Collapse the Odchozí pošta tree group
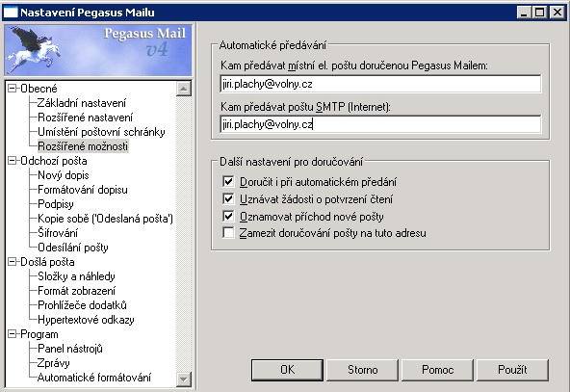Image resolution: width=570 pixels, height=392 pixels. [13, 161]
